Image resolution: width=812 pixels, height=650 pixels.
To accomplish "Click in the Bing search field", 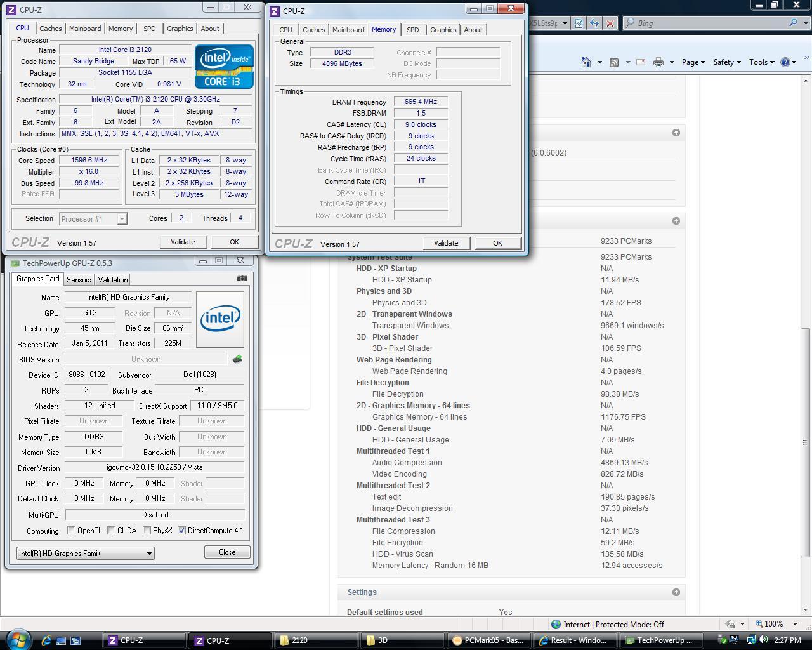I will click(709, 23).
